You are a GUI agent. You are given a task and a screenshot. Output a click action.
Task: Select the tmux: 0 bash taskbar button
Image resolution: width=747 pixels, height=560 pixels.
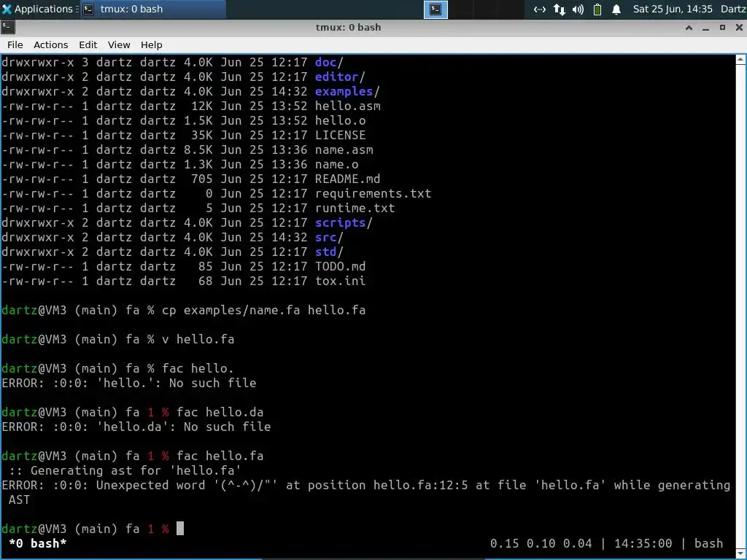pyautogui.click(x=152, y=9)
